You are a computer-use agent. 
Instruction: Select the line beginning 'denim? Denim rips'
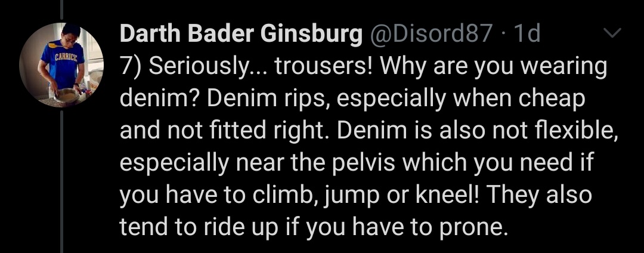tap(352, 98)
